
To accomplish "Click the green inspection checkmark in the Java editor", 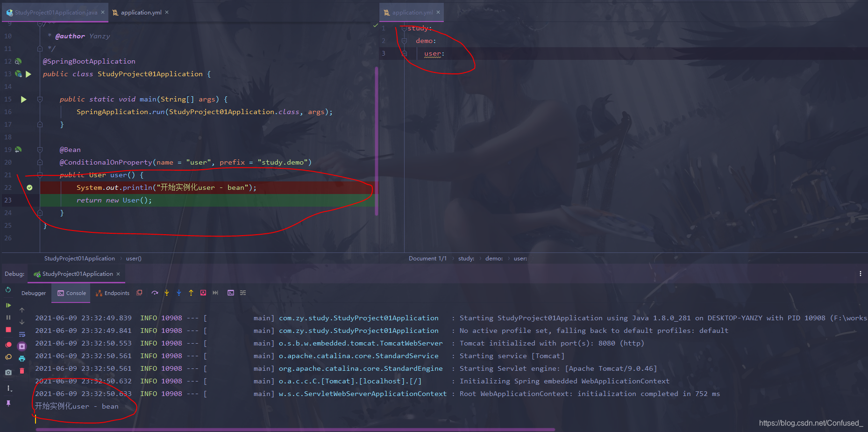I will pyautogui.click(x=376, y=25).
